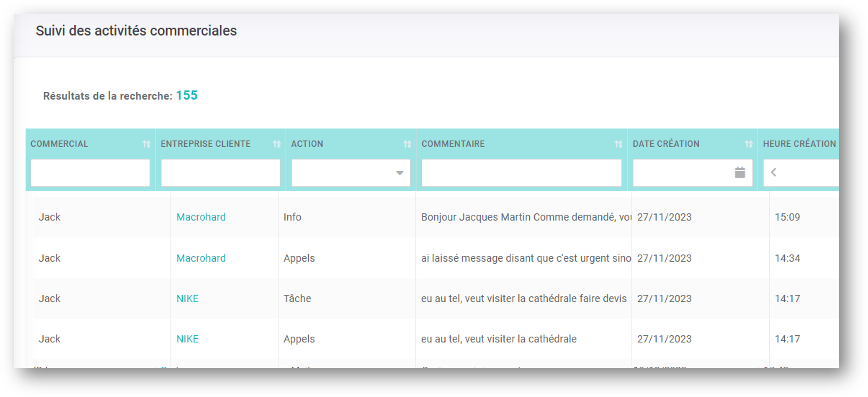This screenshot has width=868, height=397.
Task: Select Appels cell in the 14:34 row
Action: point(299,258)
